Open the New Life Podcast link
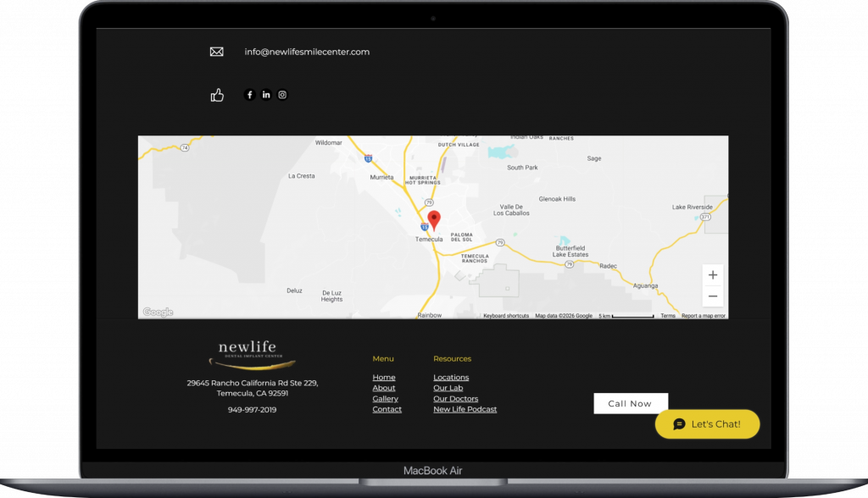868x498 pixels. click(x=465, y=410)
